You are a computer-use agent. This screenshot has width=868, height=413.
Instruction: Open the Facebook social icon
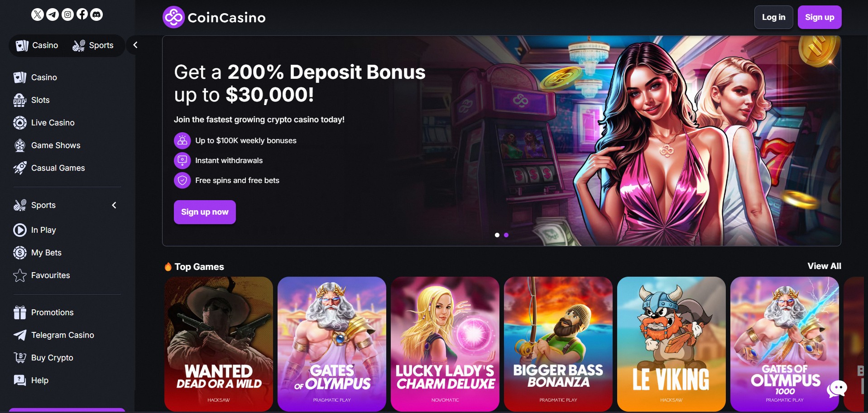pyautogui.click(x=82, y=14)
